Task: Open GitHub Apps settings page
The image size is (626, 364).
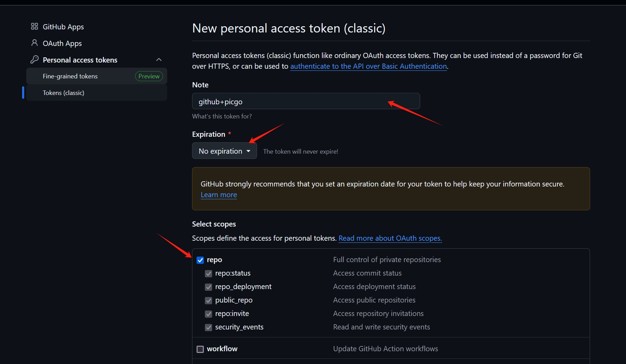Action: coord(63,27)
